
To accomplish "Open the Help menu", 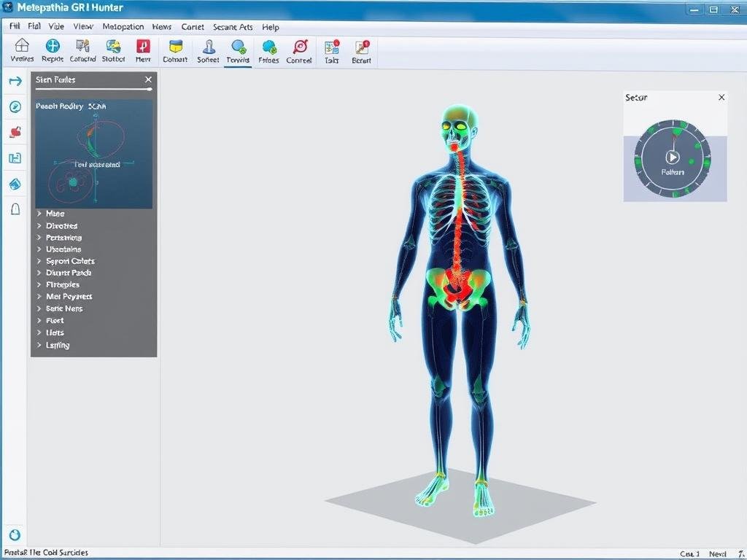I will click(x=271, y=27).
